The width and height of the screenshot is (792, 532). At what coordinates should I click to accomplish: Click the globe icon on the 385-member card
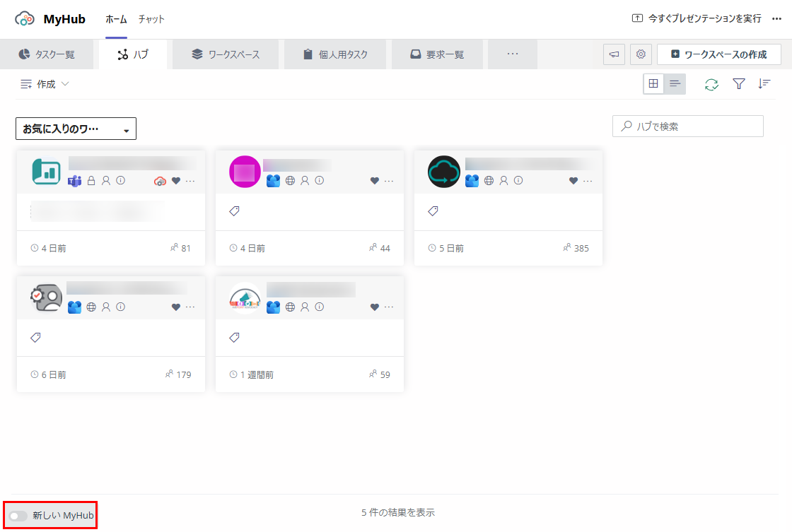pos(489,180)
